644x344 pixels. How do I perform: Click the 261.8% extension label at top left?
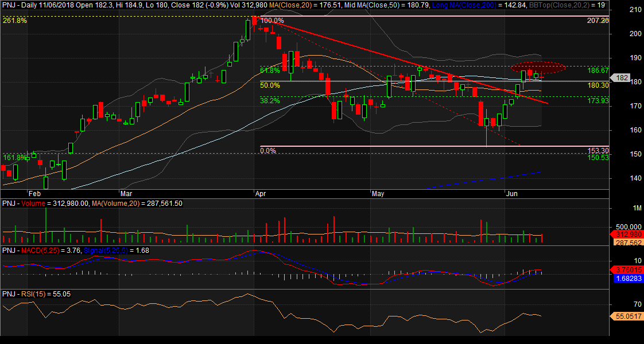pyautogui.click(x=14, y=21)
